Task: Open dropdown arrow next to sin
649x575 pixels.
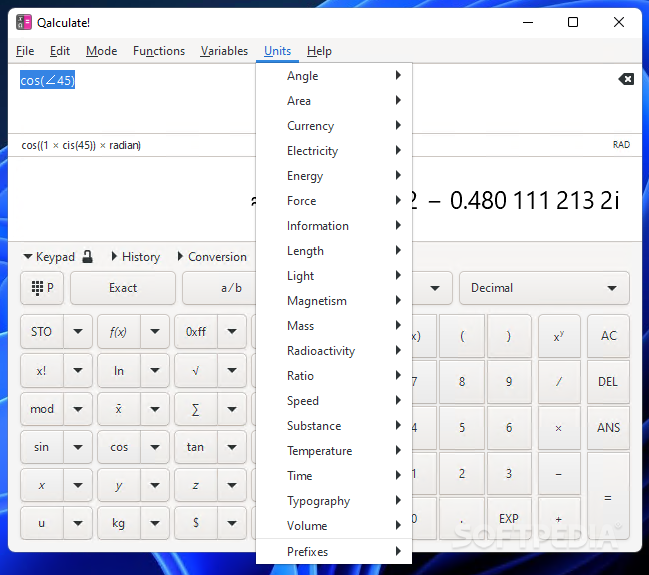Action: [x=78, y=447]
